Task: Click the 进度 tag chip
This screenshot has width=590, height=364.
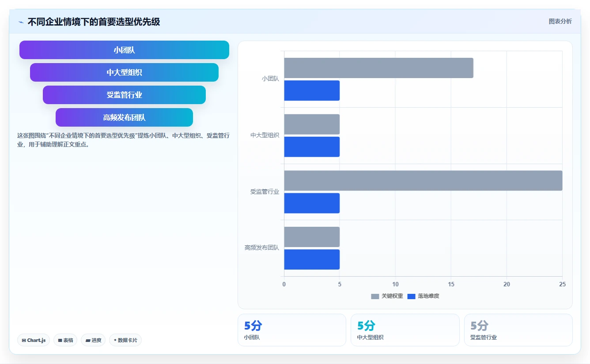Action: pos(93,340)
